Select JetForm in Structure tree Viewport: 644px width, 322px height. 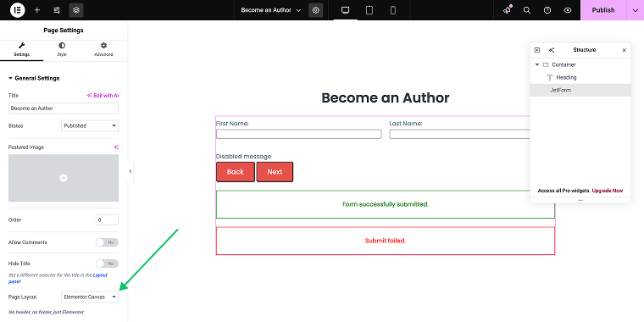[x=580, y=91]
